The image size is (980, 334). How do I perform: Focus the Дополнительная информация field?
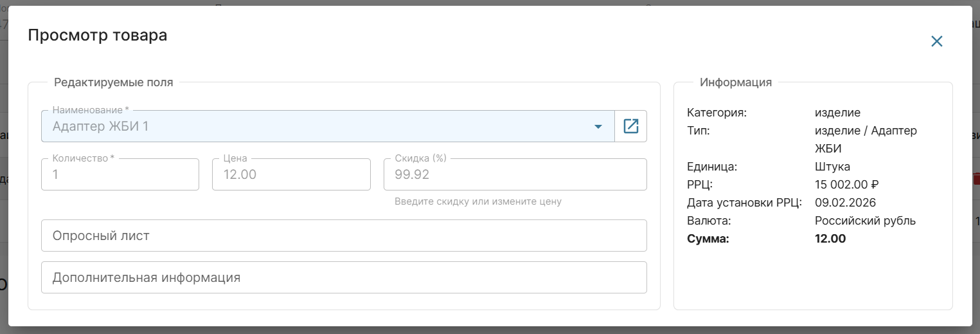(343, 277)
